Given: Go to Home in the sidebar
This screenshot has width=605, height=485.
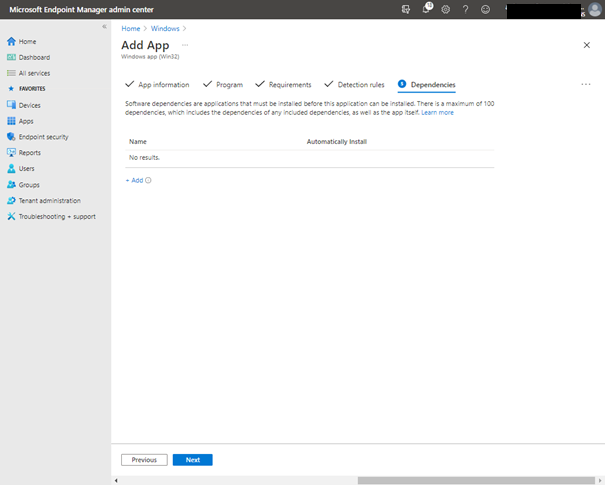Looking at the screenshot, I should coord(22,41).
